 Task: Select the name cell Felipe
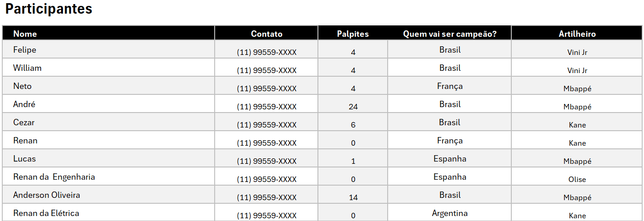click(25, 50)
